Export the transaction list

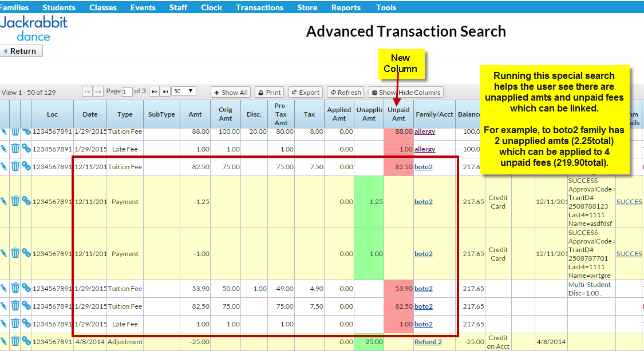pos(306,92)
